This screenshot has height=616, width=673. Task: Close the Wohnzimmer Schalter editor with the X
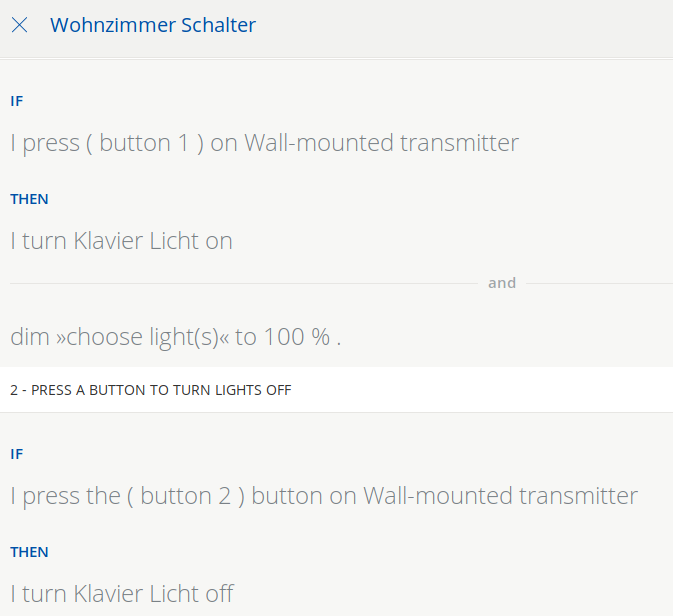(19, 26)
